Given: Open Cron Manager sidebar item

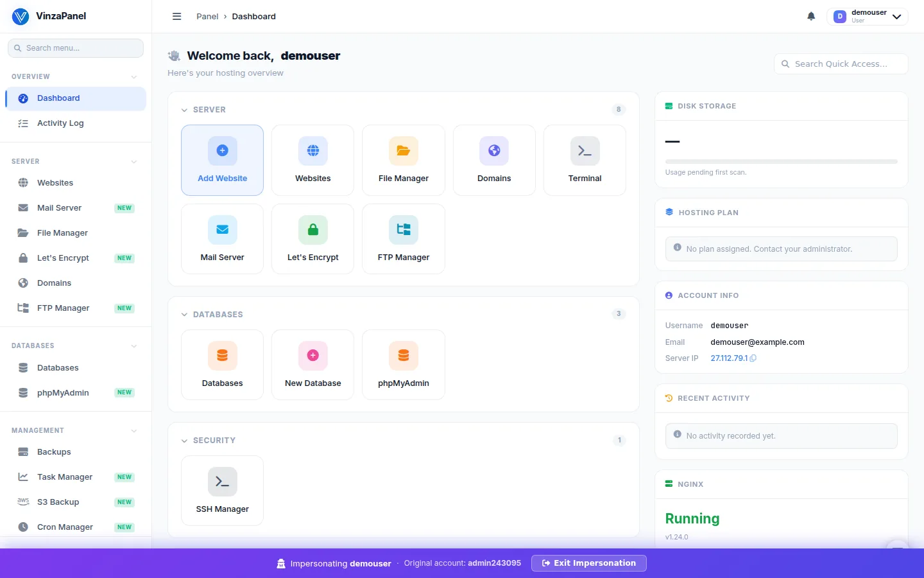Looking at the screenshot, I should [76, 527].
